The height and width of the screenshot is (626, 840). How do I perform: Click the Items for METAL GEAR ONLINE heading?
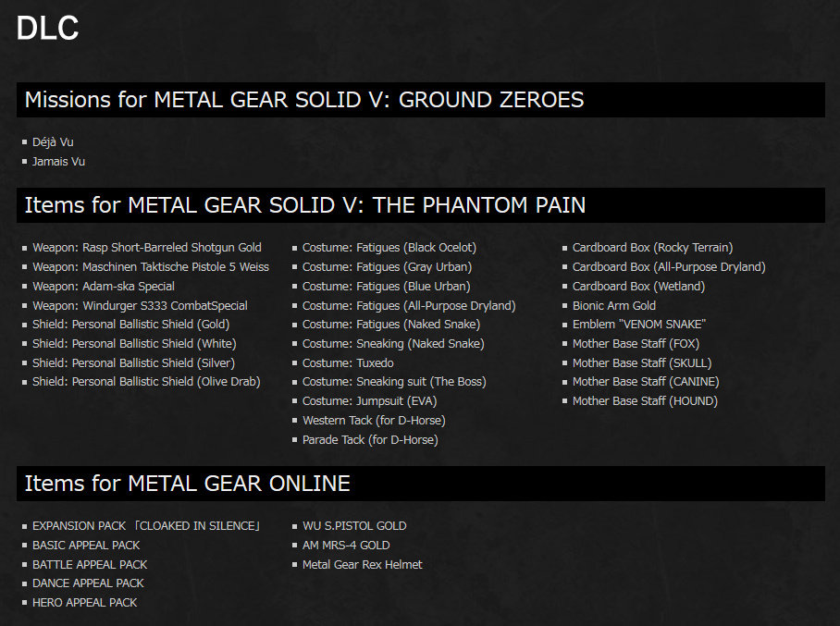[x=187, y=483]
